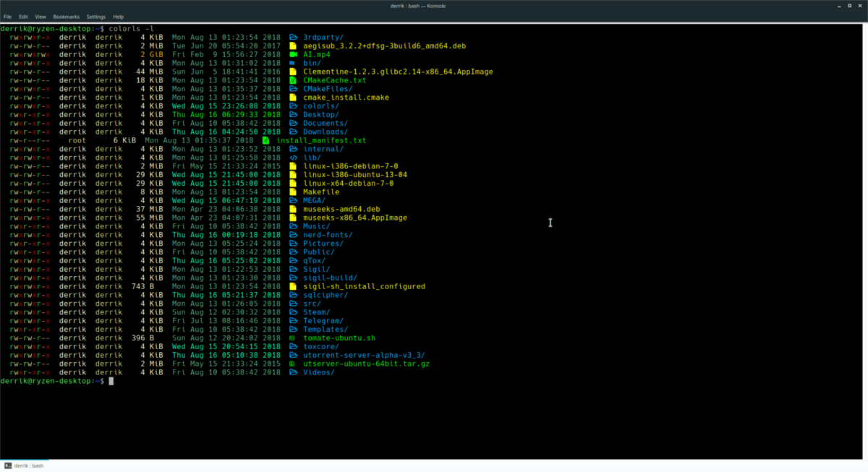Open the Edit menu
This screenshot has width=868, height=472.
coord(24,16)
